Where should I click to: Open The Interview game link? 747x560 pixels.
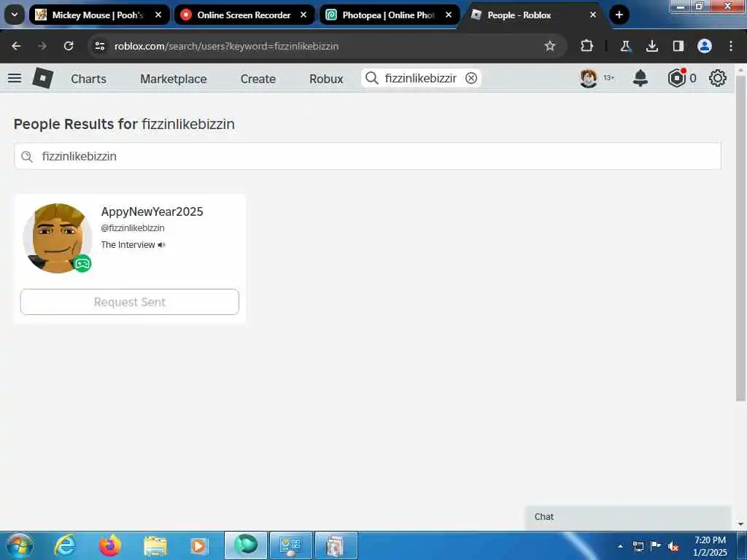(128, 245)
